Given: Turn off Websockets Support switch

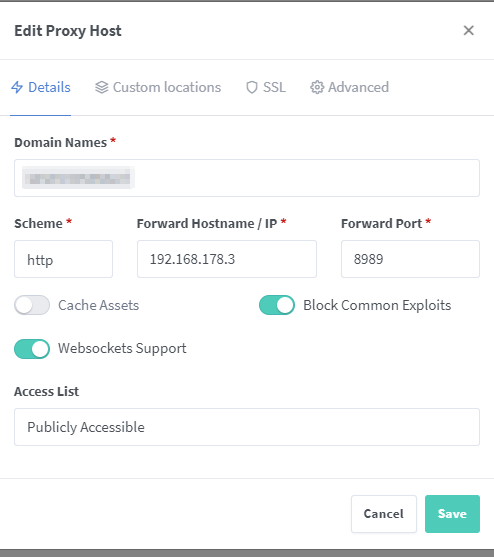Looking at the screenshot, I should point(32,349).
